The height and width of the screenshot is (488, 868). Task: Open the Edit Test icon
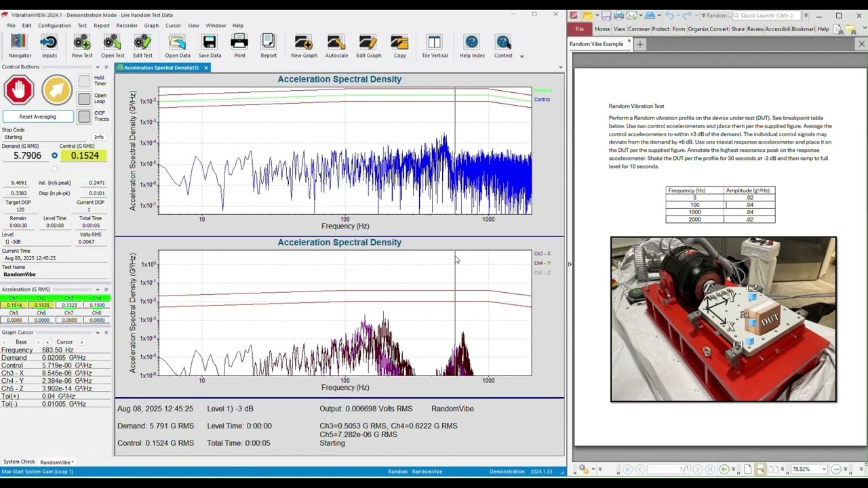click(x=142, y=42)
